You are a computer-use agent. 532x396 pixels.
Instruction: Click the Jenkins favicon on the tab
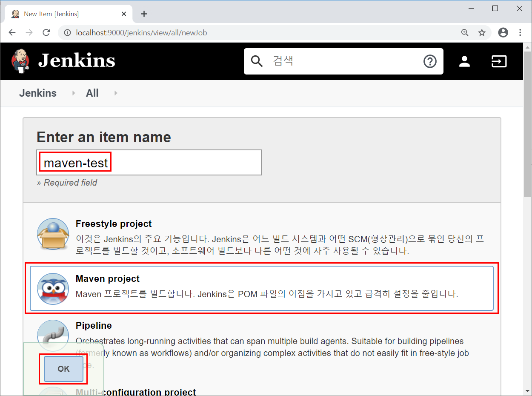pos(15,14)
